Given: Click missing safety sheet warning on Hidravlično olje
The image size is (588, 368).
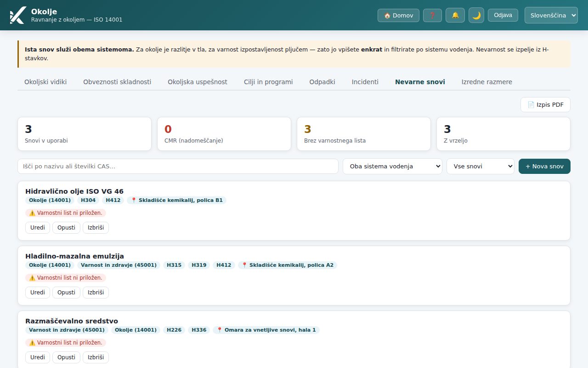Looking at the screenshot, I should pyautogui.click(x=66, y=213).
